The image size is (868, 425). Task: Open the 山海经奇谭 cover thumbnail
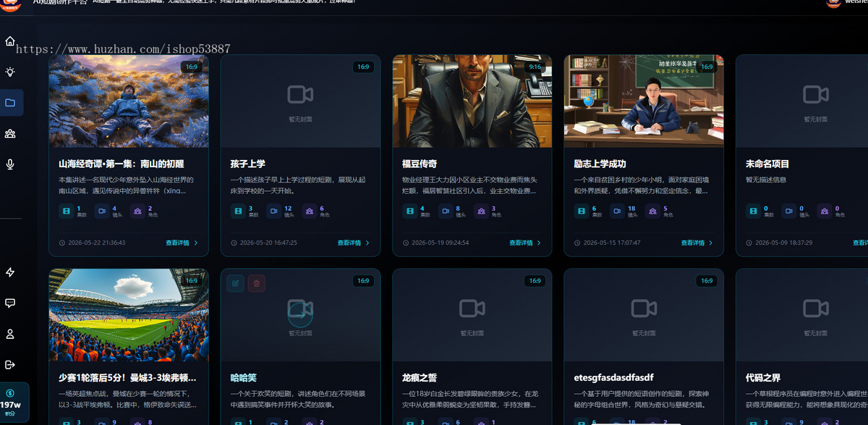129,101
